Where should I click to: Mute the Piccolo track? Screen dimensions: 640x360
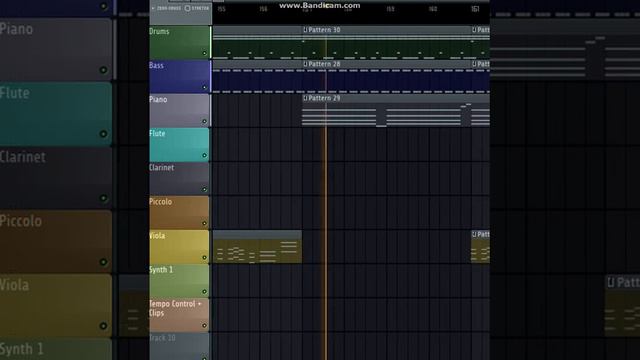(204, 223)
